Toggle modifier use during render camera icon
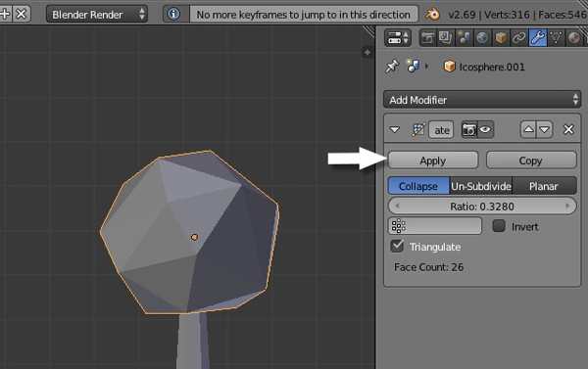The width and height of the screenshot is (588, 369). point(469,129)
